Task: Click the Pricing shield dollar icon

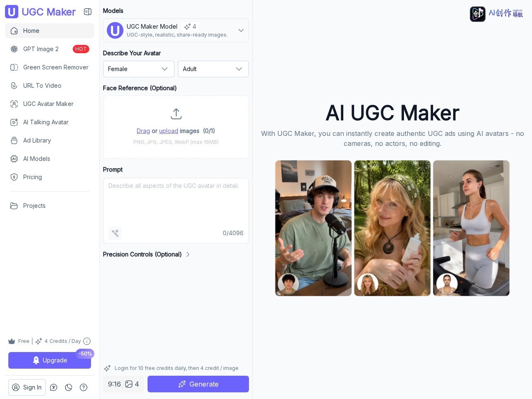Action: 14,177
